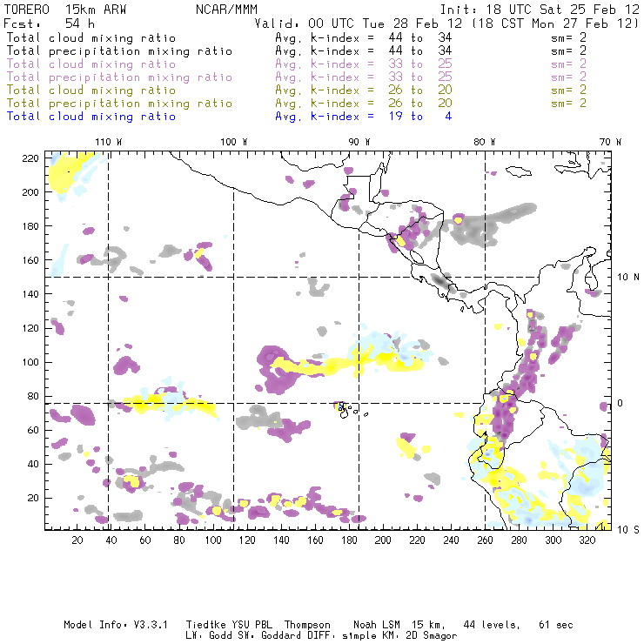
Task: Click the "44 levels," text in the footer
Action: (x=492, y=625)
